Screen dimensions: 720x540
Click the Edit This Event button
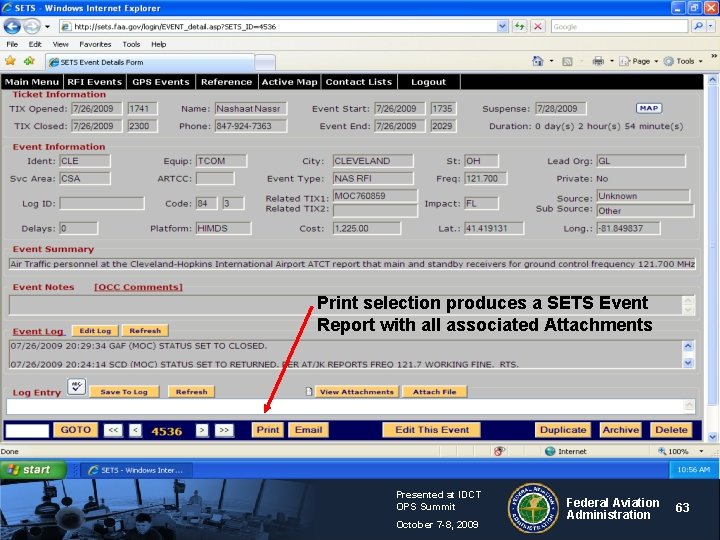pos(432,430)
